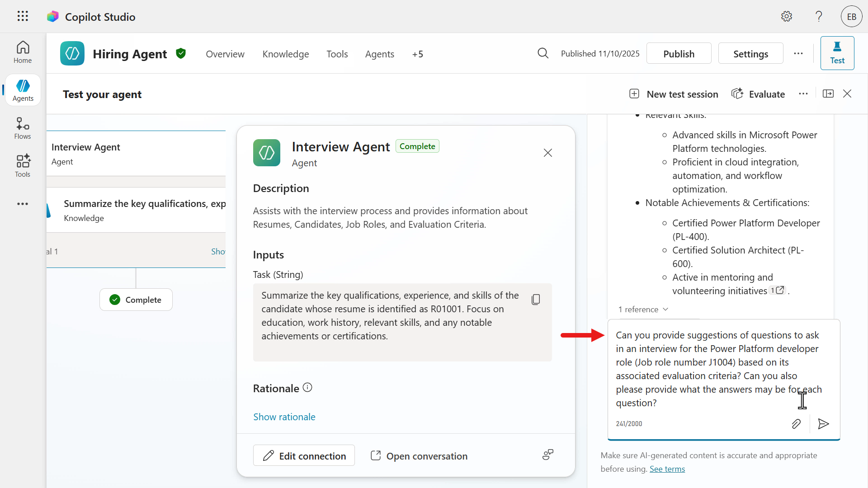
Task: Click the search magnifier icon
Action: (543, 54)
